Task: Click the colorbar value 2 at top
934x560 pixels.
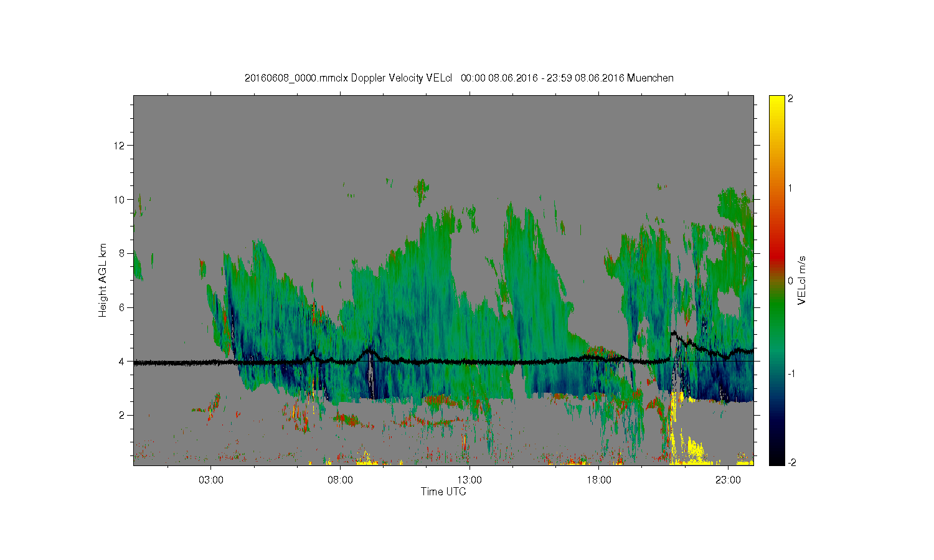Action: (x=791, y=99)
